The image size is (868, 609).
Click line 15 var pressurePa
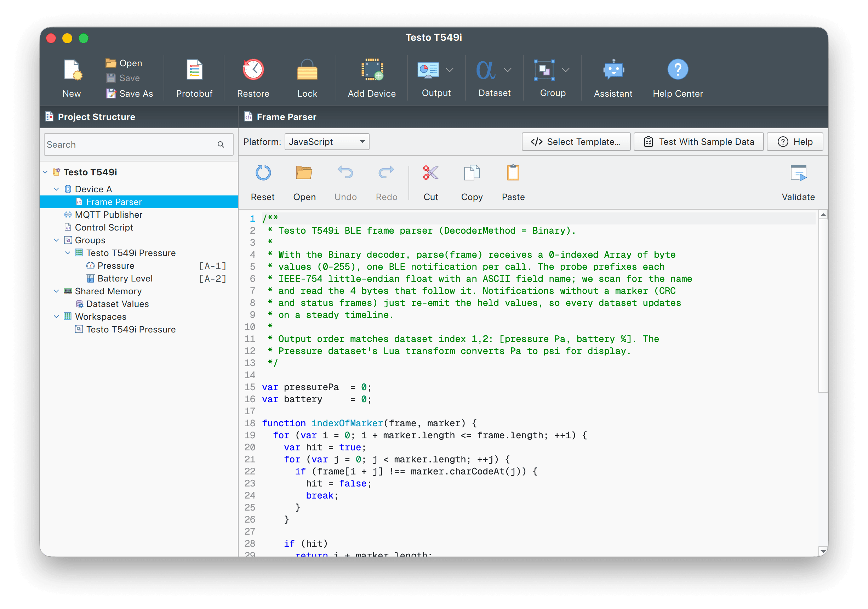[x=317, y=387]
